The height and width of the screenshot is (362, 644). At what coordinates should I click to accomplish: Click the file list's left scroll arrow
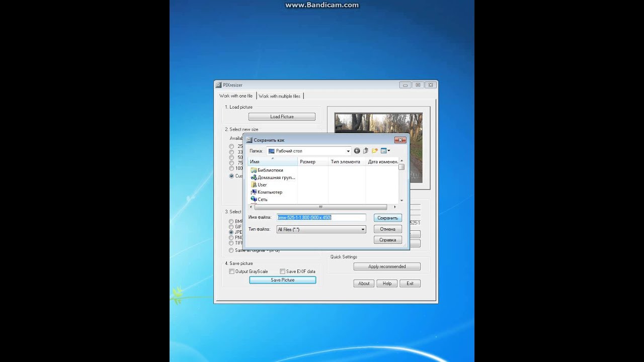tap(252, 207)
